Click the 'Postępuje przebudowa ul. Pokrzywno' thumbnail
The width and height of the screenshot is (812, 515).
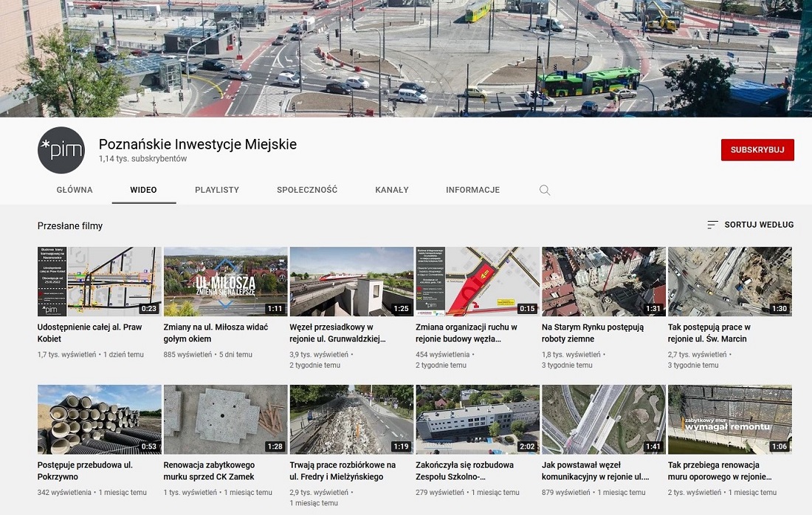(99, 419)
